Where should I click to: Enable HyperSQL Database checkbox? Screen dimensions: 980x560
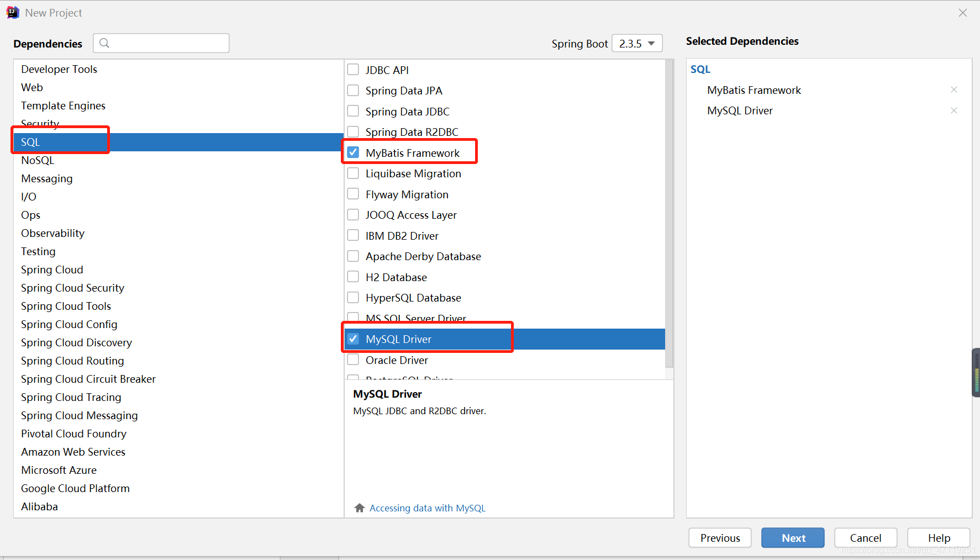(x=353, y=298)
